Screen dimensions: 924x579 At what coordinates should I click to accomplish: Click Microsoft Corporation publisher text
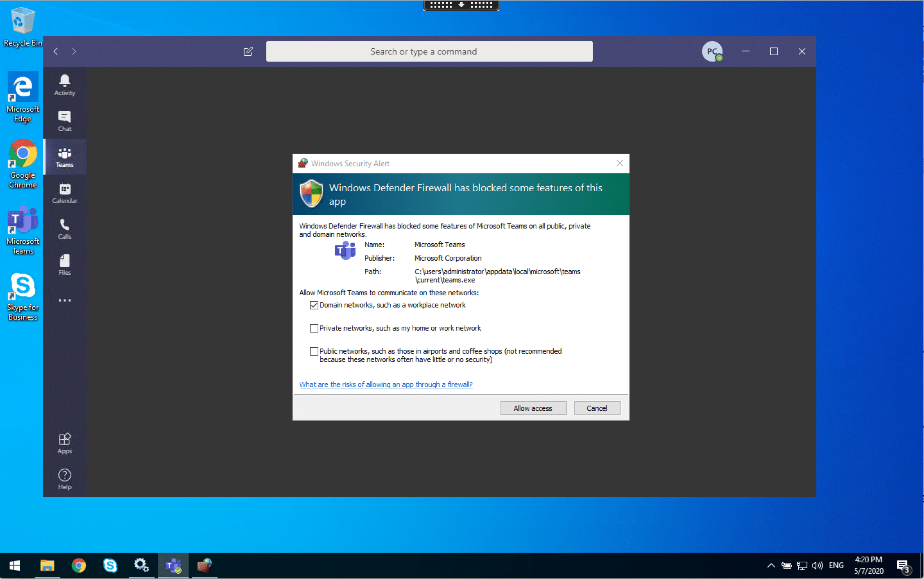(x=448, y=258)
